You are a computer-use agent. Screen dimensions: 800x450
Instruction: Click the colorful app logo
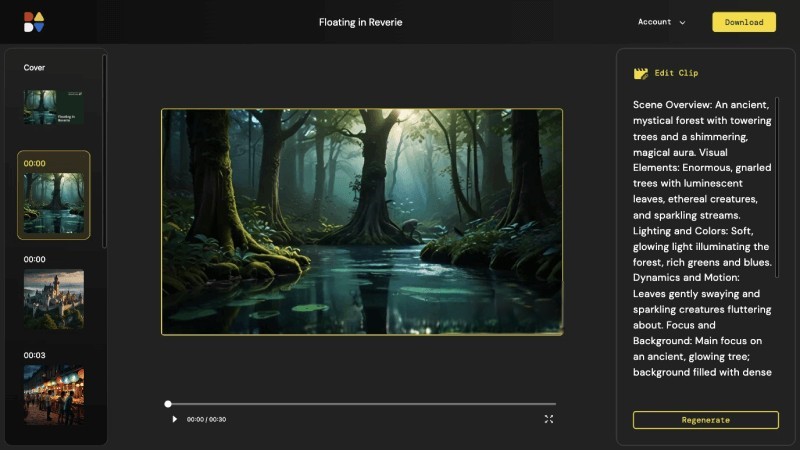coord(34,22)
